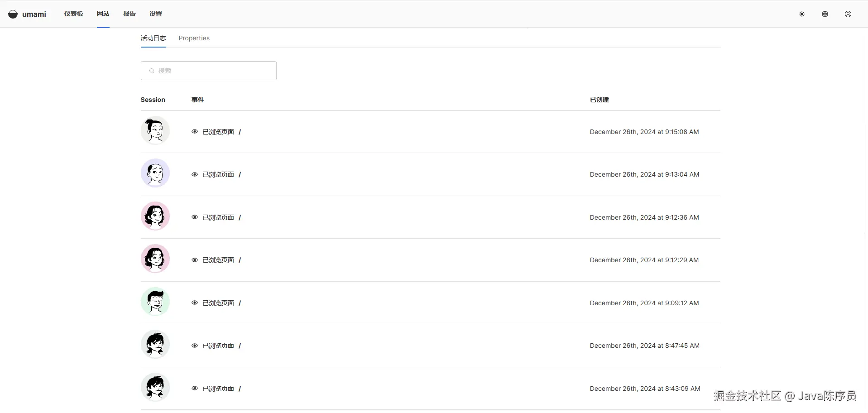
Task: Click the page vertical scrollbar
Action: (x=865, y=179)
